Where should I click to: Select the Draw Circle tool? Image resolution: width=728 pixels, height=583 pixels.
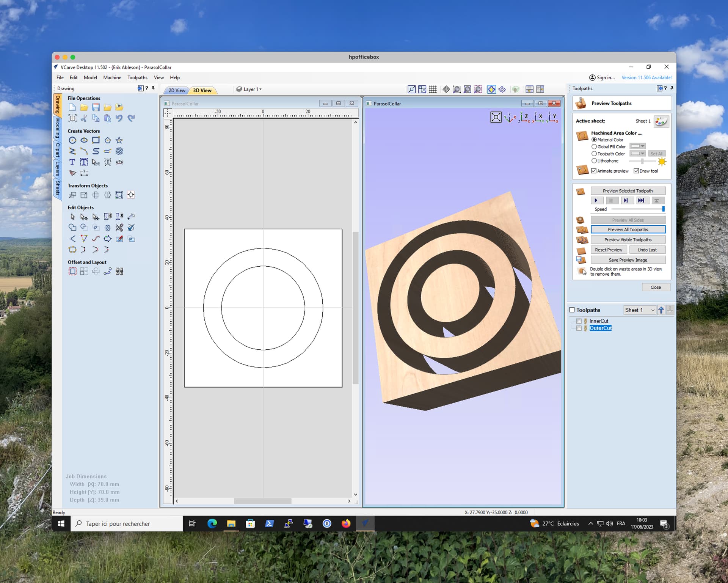(72, 140)
